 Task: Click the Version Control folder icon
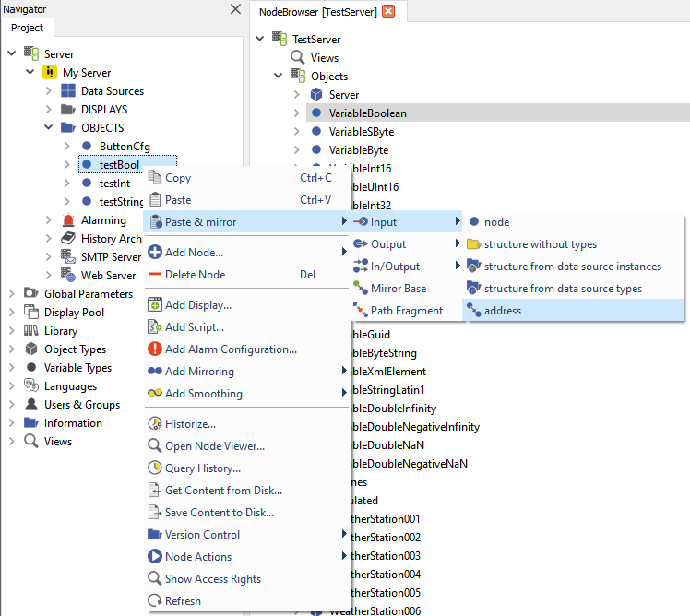(154, 534)
